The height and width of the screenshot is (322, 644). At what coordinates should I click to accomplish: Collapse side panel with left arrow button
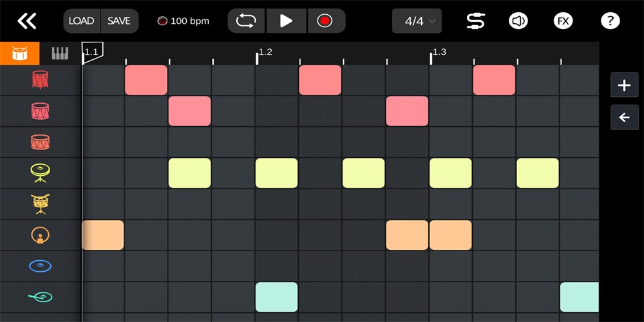[x=624, y=117]
